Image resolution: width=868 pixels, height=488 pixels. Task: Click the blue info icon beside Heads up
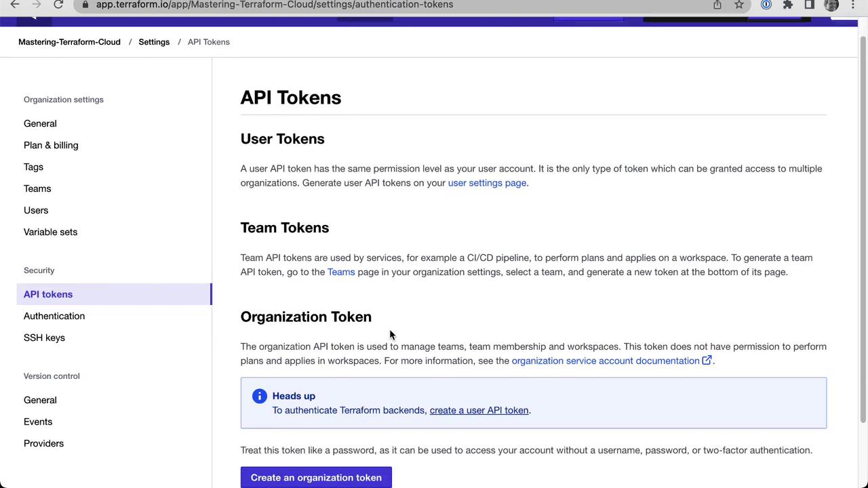tap(260, 396)
